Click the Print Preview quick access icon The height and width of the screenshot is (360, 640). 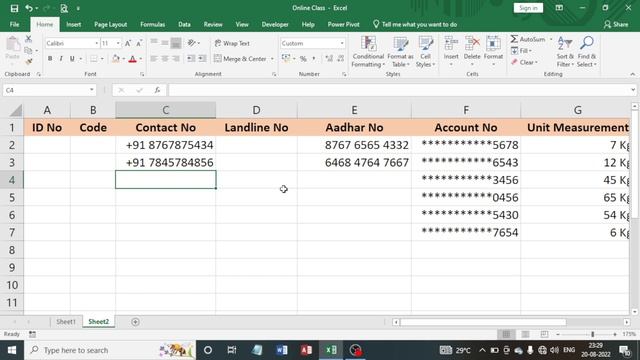pos(64,8)
